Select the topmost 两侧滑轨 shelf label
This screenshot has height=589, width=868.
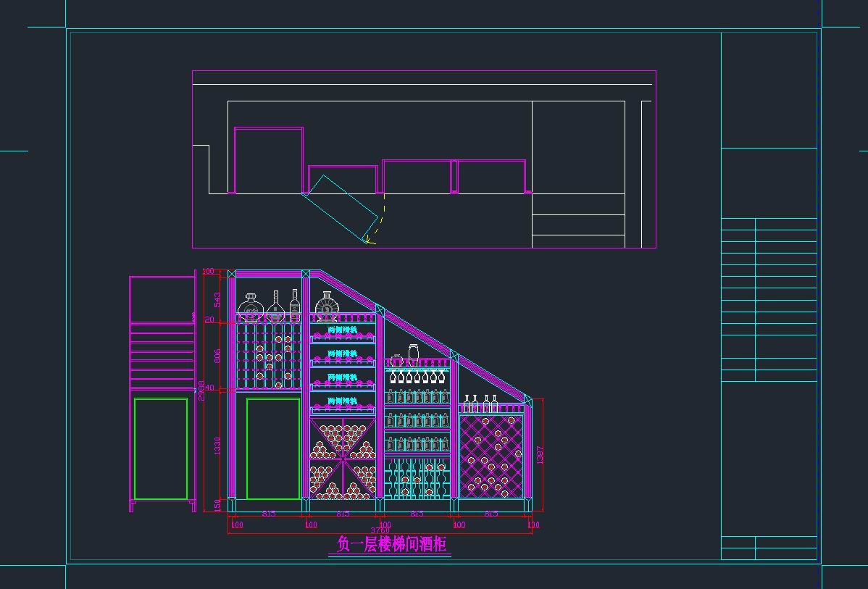pos(343,330)
